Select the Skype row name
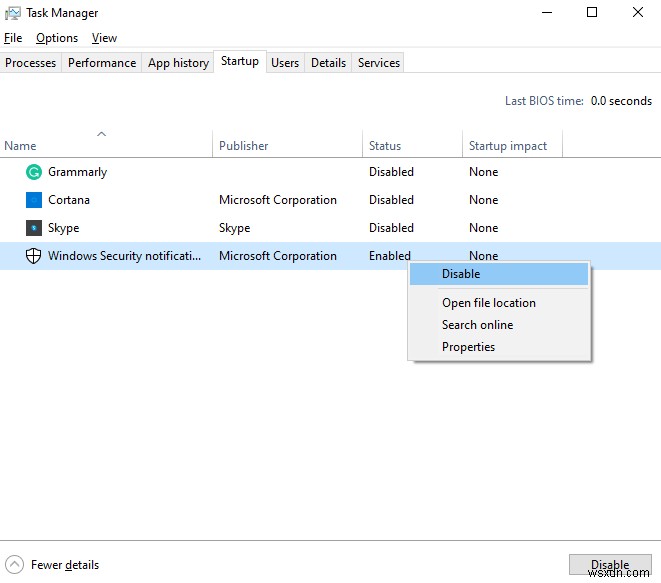Image resolution: width=661 pixels, height=583 pixels. click(x=64, y=228)
